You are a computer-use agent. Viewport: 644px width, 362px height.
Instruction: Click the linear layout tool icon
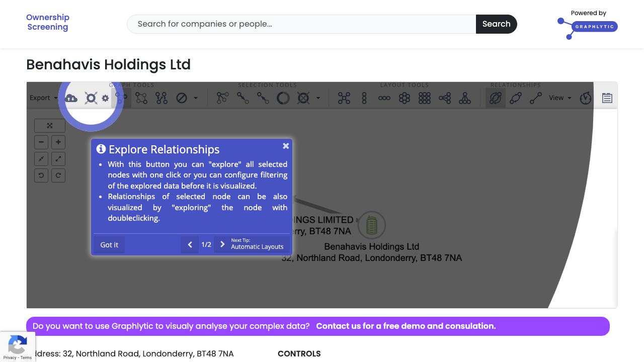(x=384, y=98)
